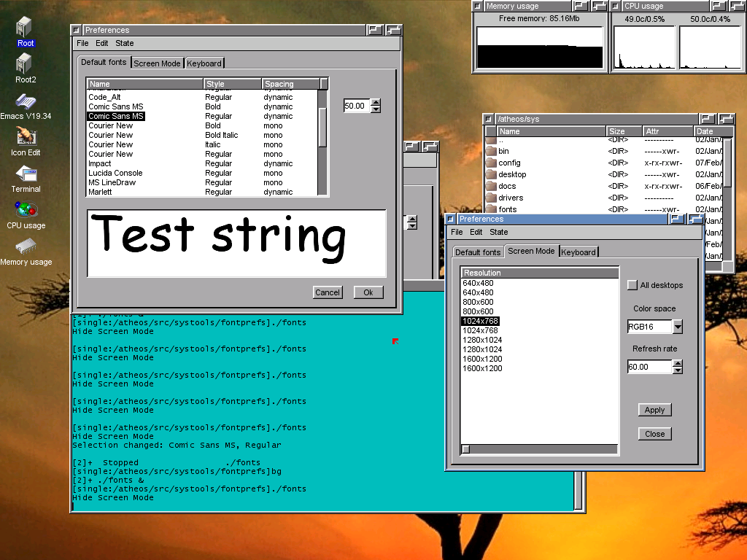Open the config folder icon
This screenshot has width=747, height=560.
tap(511, 163)
